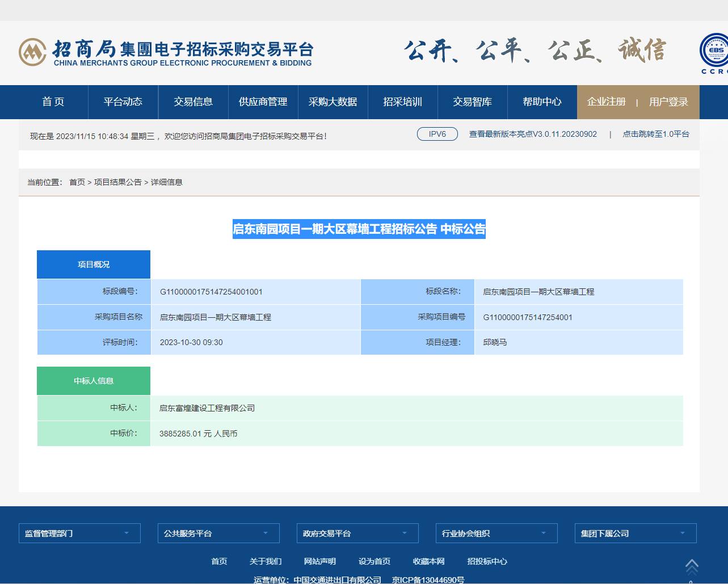
Task: Click the 公开、公平、公正、诚信 slogan banner
Action: [x=535, y=51]
